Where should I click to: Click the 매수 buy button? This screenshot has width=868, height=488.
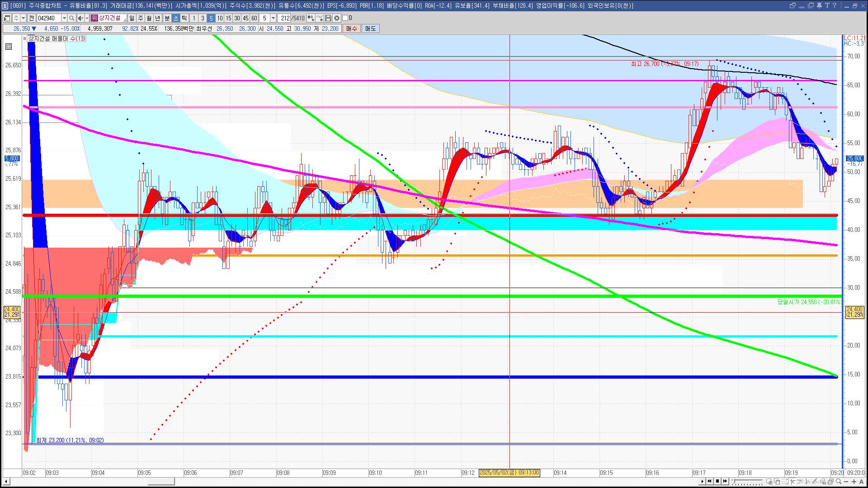352,28
